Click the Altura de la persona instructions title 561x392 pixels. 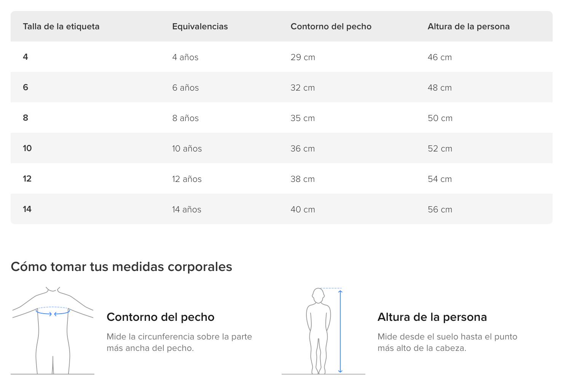tap(432, 317)
